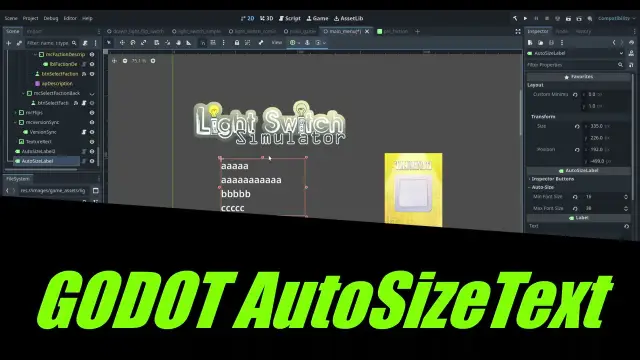Adjust the Max Font Size stepper arrows
This screenshot has height=360, width=640.
point(626,209)
